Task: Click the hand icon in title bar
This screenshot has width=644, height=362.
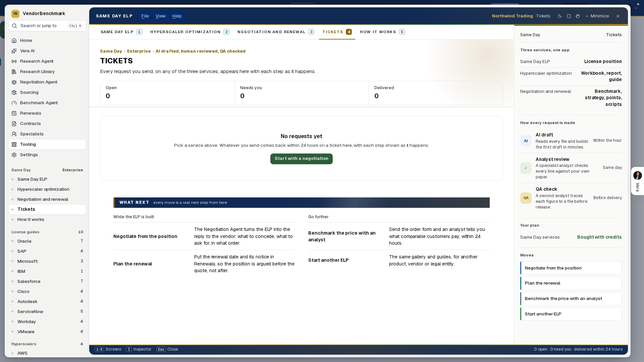Action: click(x=578, y=16)
